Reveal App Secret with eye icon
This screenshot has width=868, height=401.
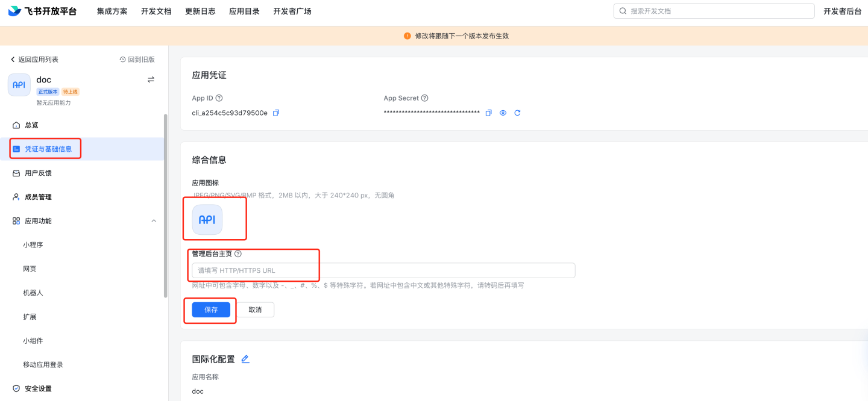(503, 113)
